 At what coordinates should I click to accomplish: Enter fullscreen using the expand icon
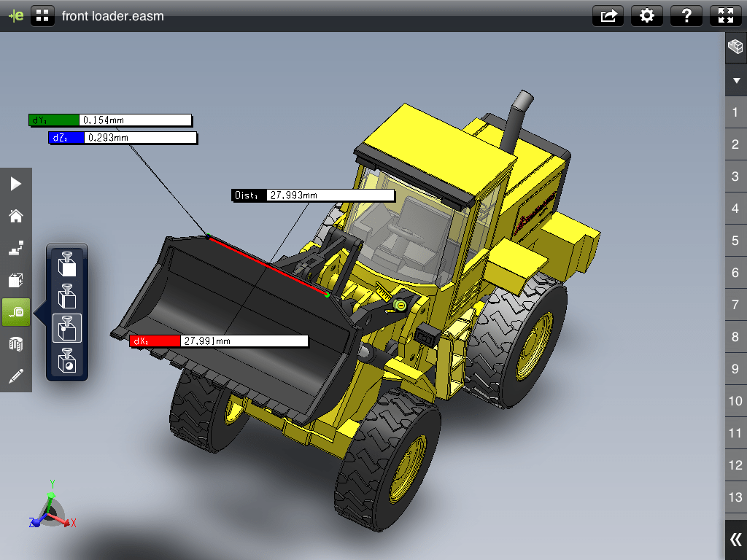(x=725, y=15)
